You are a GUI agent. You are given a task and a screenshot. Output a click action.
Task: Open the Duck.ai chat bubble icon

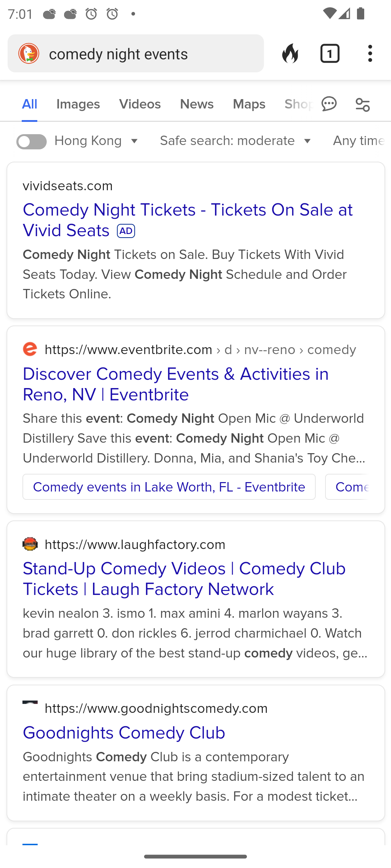[x=329, y=105]
